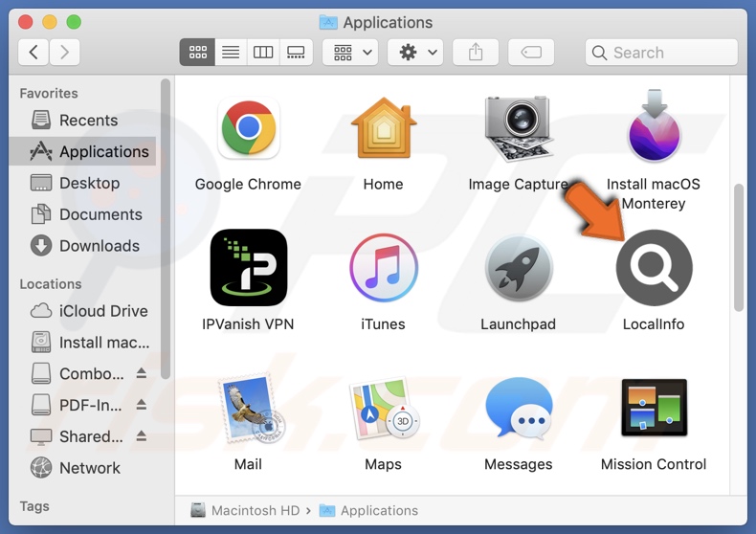Click the Image Capture label text
This screenshot has width=756, height=534.
(x=518, y=184)
